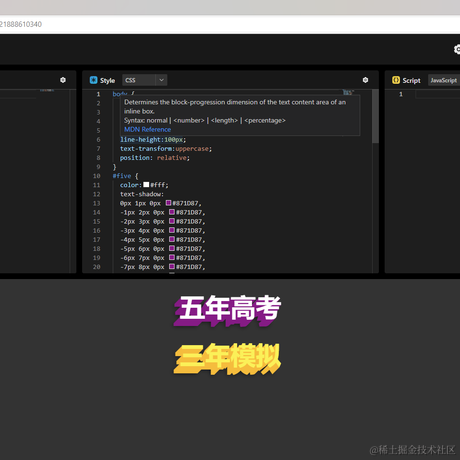Screen dimensions: 460x460
Task: Open the Style panel settings gear
Action: (x=365, y=80)
